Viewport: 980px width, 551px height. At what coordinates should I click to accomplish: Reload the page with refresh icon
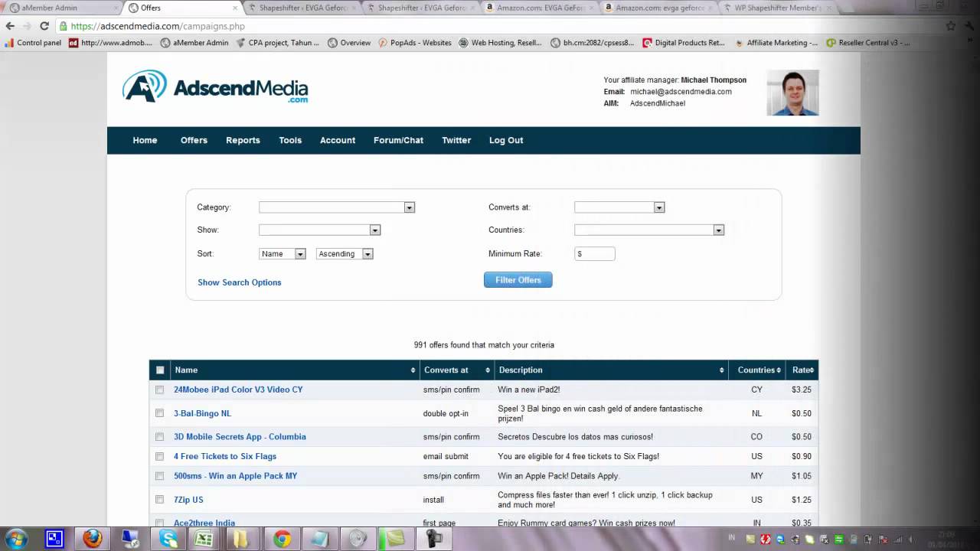click(44, 26)
